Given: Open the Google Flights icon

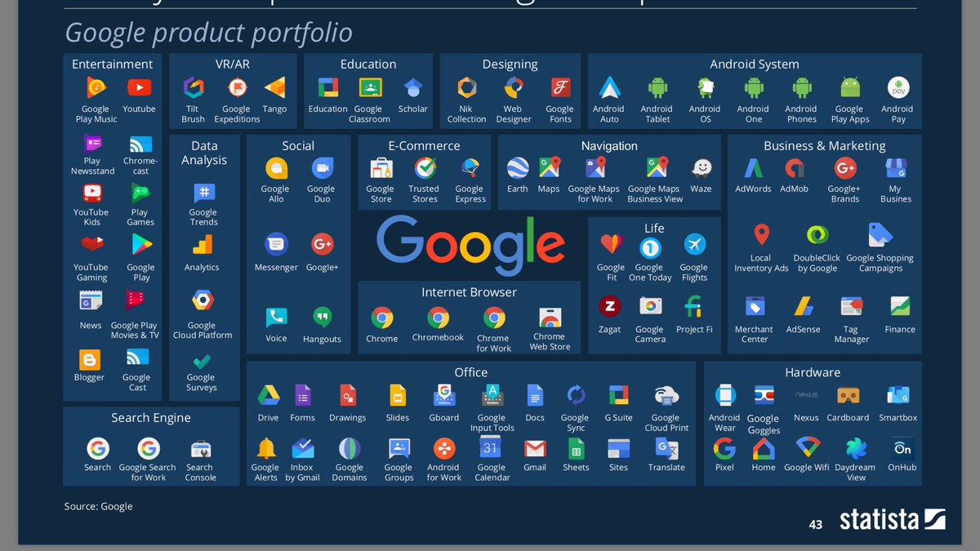Looking at the screenshot, I should pos(694,245).
